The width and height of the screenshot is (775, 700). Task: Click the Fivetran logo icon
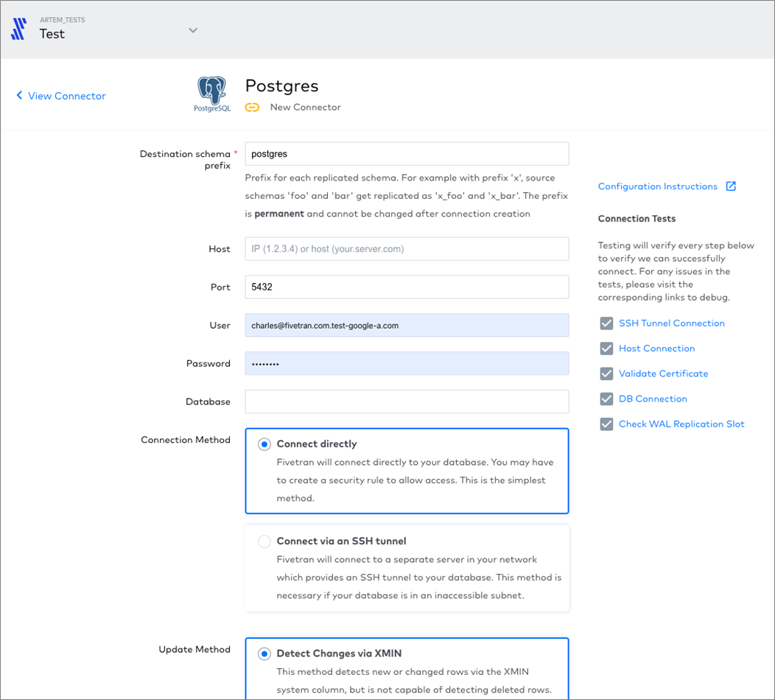pyautogui.click(x=18, y=29)
